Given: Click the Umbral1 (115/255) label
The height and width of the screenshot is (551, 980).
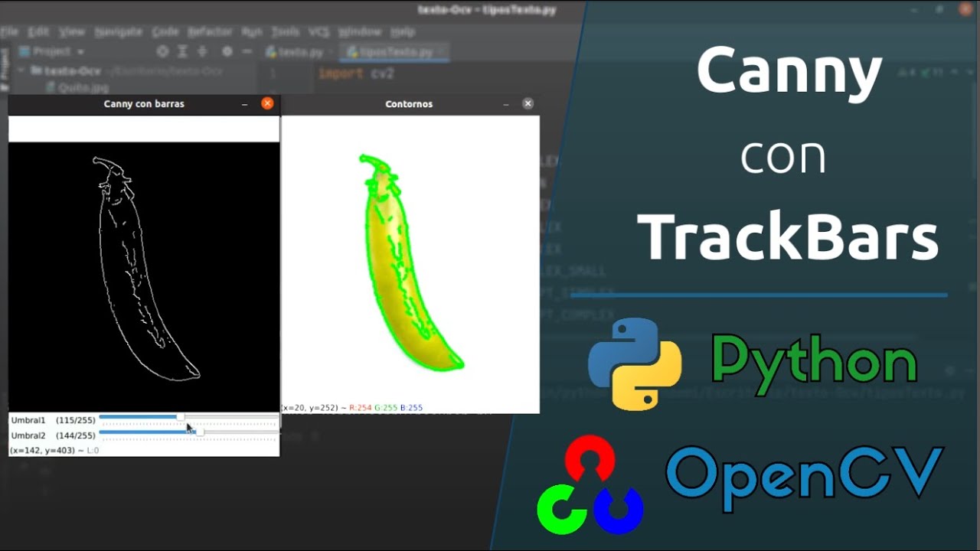Looking at the screenshot, I should pyautogui.click(x=53, y=420).
